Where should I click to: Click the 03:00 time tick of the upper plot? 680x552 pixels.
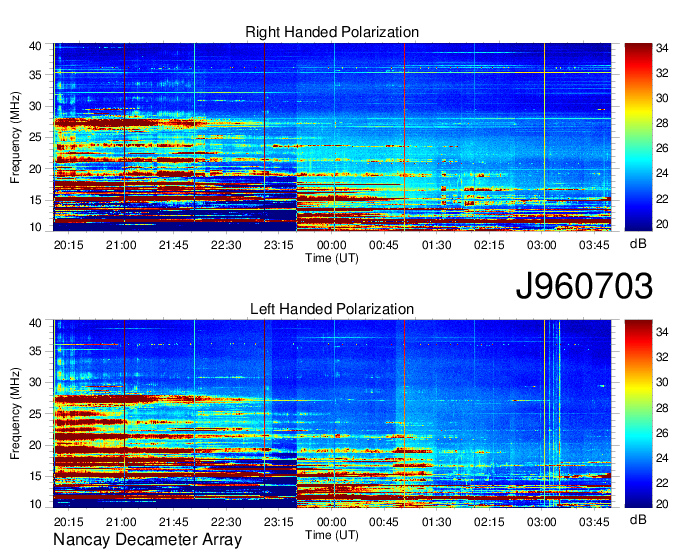click(x=542, y=245)
